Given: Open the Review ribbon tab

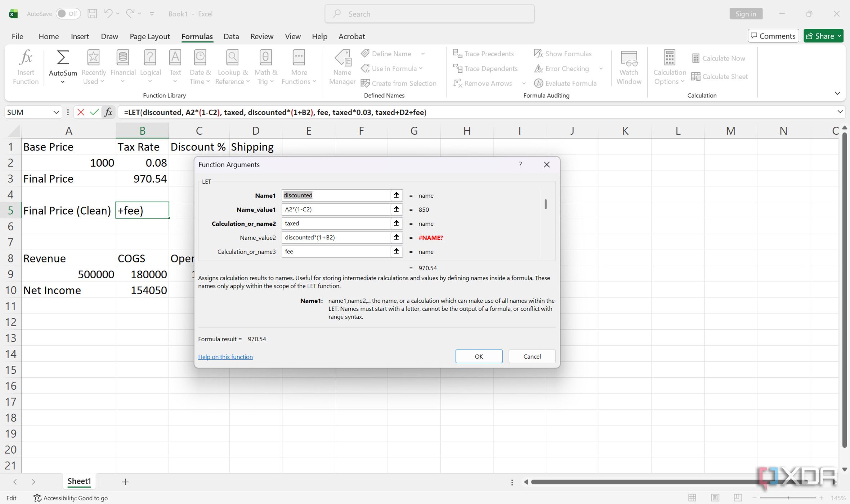Looking at the screenshot, I should click(x=262, y=36).
